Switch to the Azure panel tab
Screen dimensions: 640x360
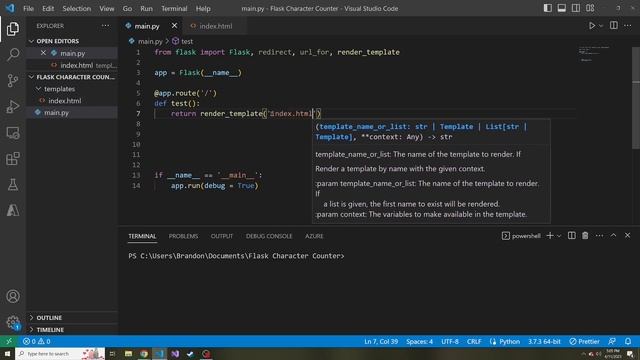[x=314, y=236]
